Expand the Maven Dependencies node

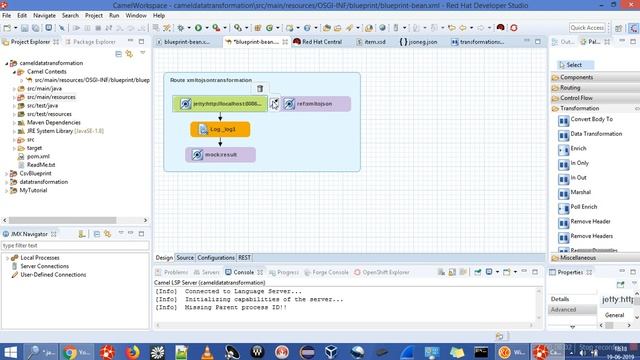click(14, 123)
